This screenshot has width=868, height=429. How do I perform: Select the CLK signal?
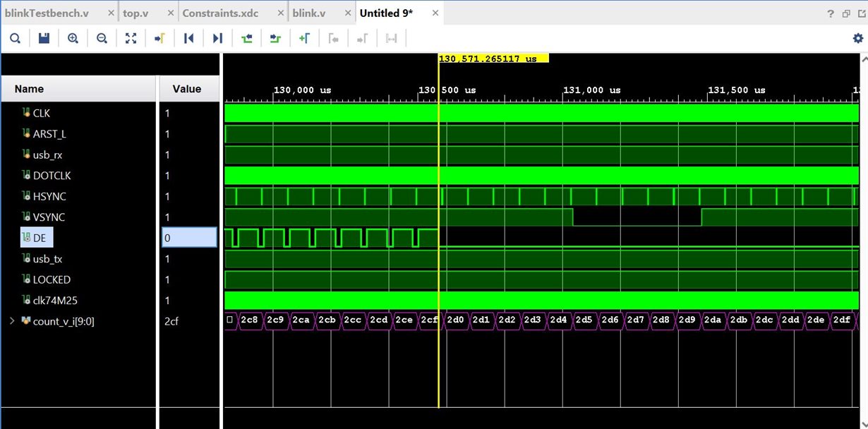pos(41,113)
